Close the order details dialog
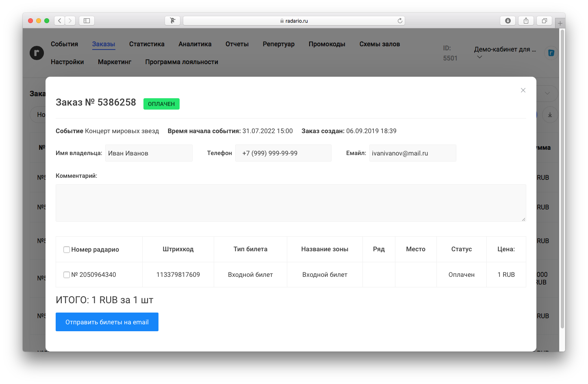 tap(523, 90)
